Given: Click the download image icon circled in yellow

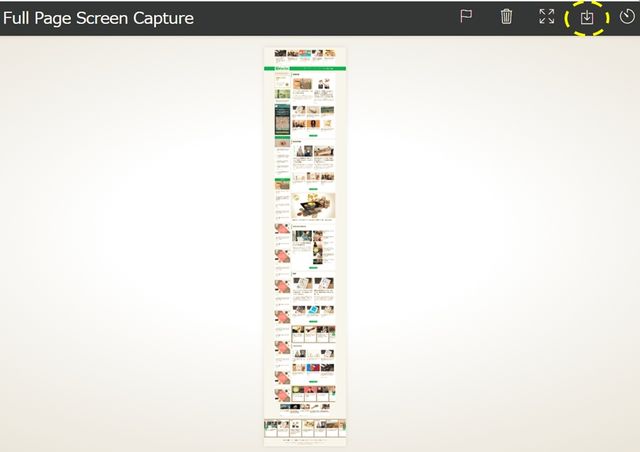Looking at the screenshot, I should point(587,17).
